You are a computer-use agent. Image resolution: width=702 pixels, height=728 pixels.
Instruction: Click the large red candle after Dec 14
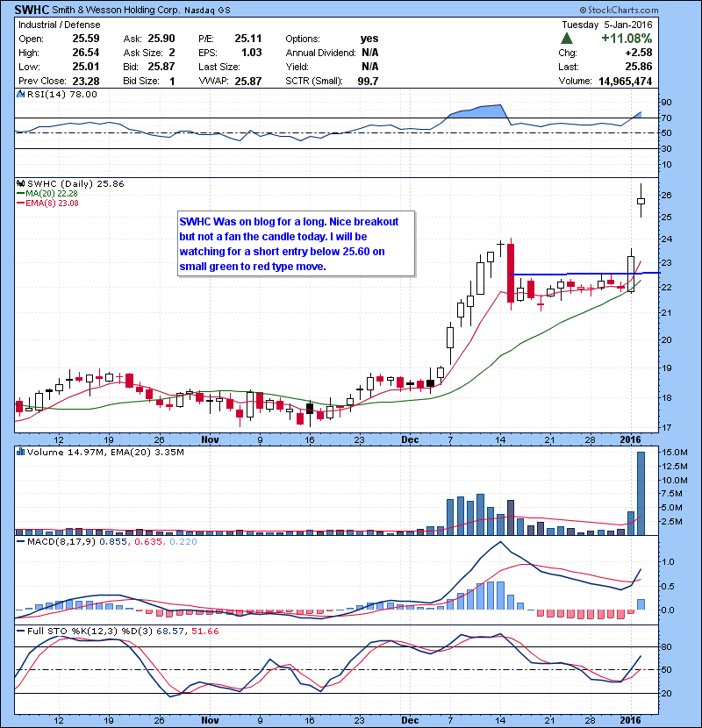click(x=511, y=273)
